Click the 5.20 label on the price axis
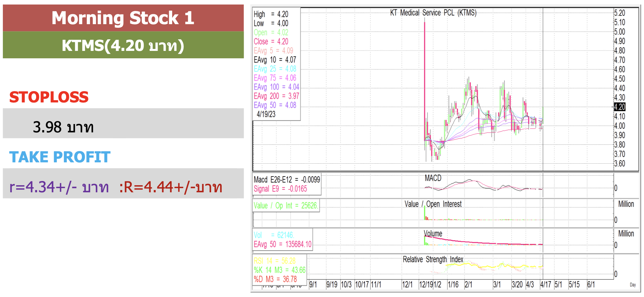This screenshot has width=644, height=297. point(620,13)
